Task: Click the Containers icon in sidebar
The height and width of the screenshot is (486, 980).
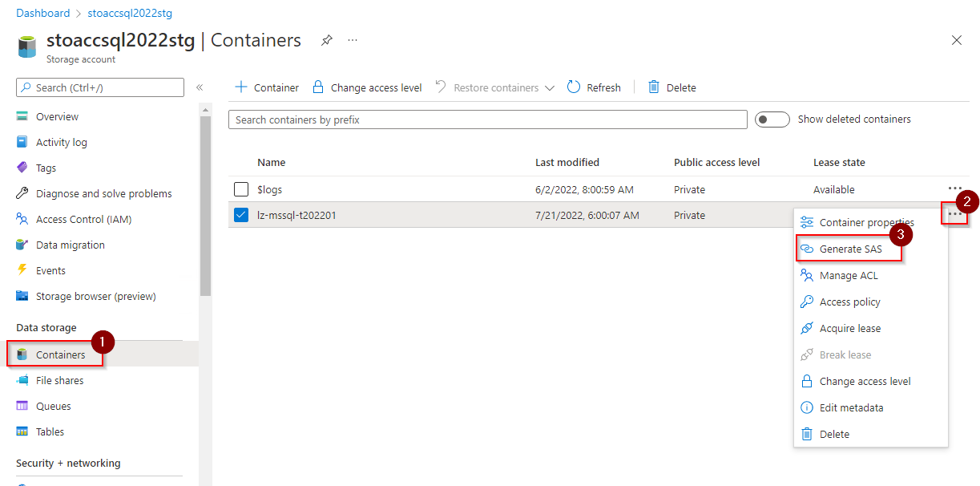Action: point(22,354)
